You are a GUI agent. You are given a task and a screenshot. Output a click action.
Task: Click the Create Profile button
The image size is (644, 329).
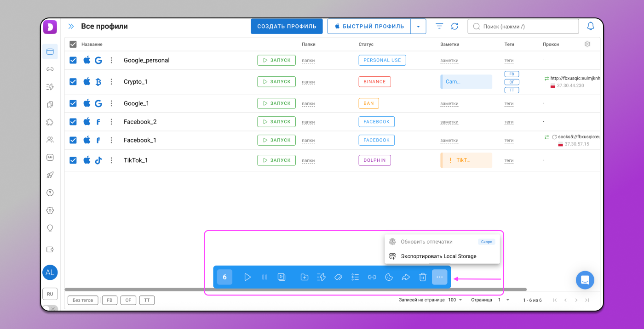(287, 26)
